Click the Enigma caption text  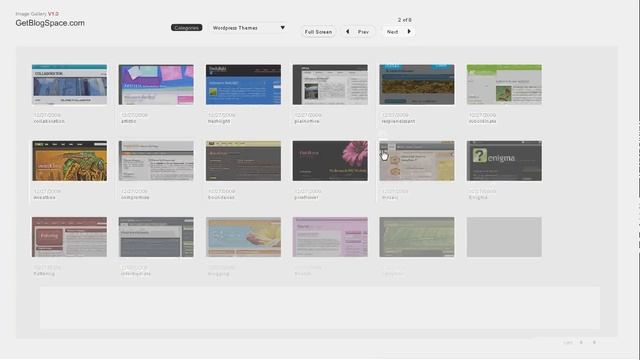pyautogui.click(x=478, y=198)
